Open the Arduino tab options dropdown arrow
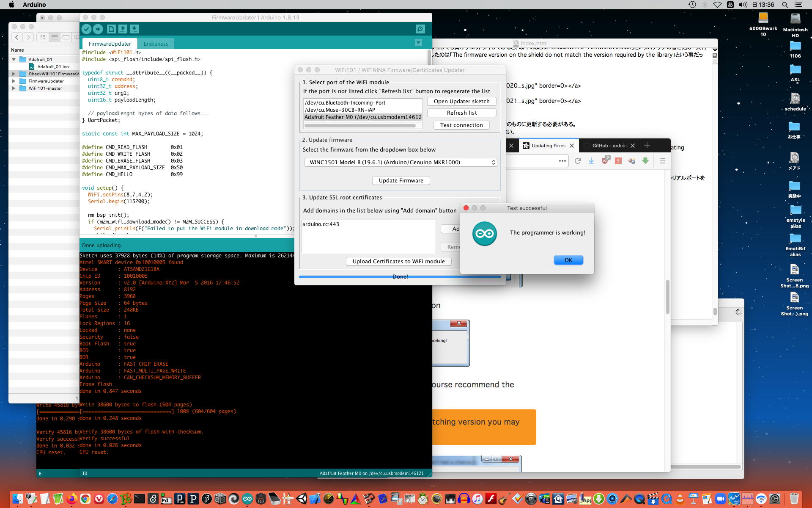This screenshot has height=508, width=812. click(x=418, y=43)
